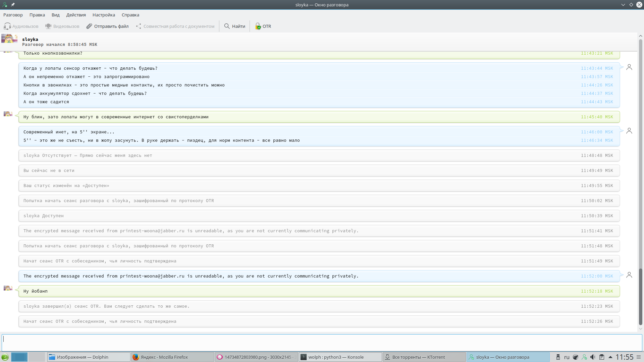The height and width of the screenshot is (362, 644).
Task: Open the Разговор menu
Action: tap(13, 15)
